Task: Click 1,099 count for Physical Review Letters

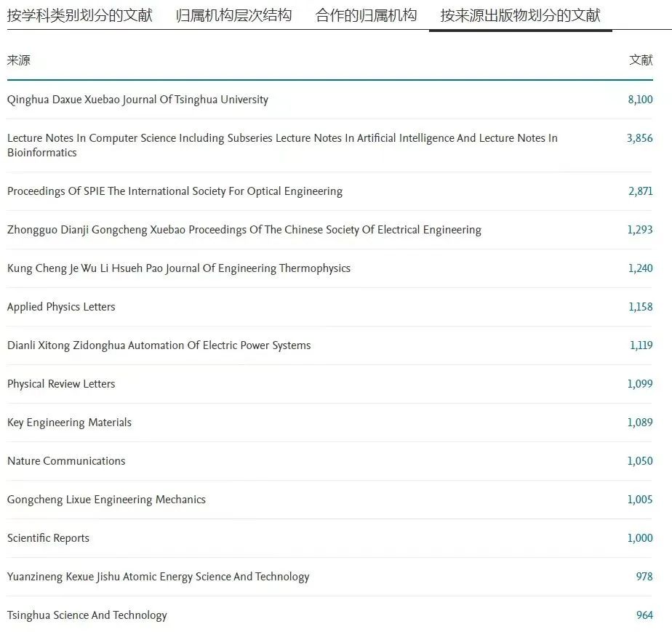Action: [640, 384]
